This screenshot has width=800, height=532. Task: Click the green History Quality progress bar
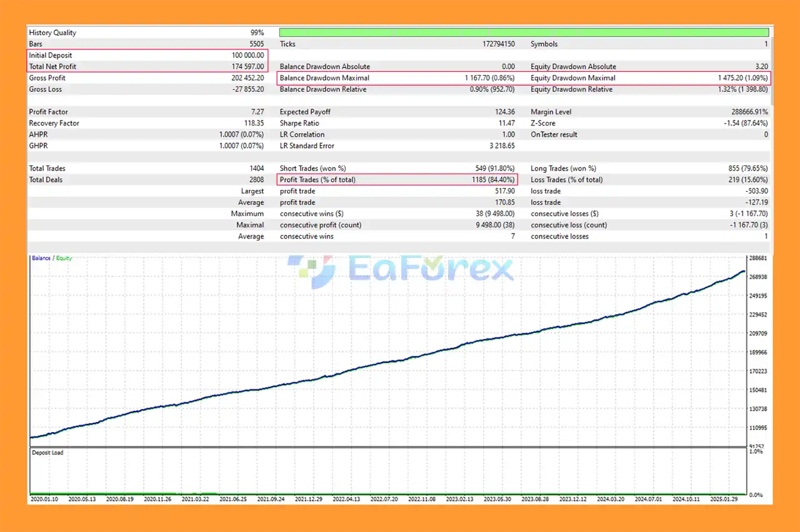(524, 32)
